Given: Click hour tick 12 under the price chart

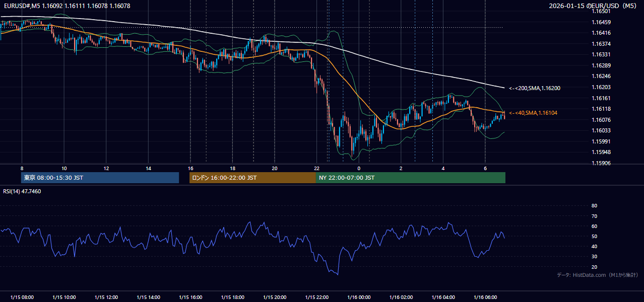Looking at the screenshot, I should 106,168.
